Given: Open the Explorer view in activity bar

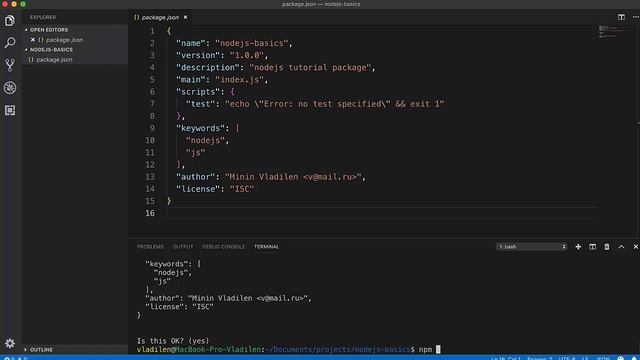Looking at the screenshot, I should pyautogui.click(x=10, y=21).
